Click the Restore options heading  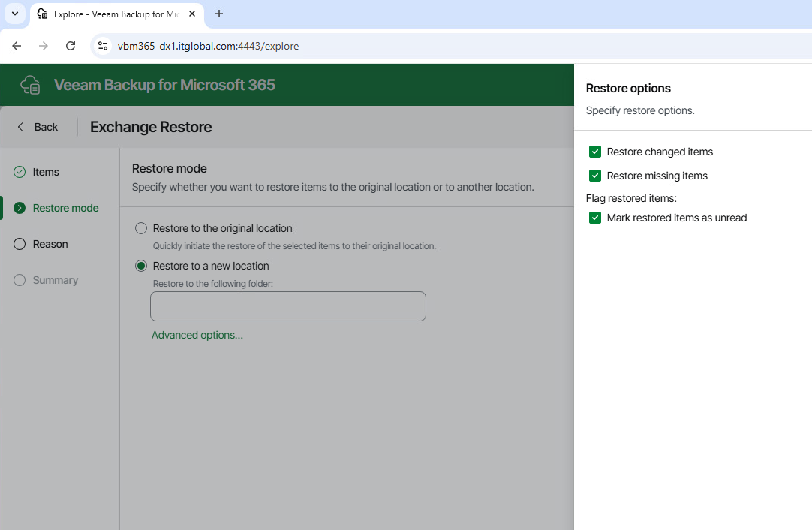pyautogui.click(x=628, y=89)
